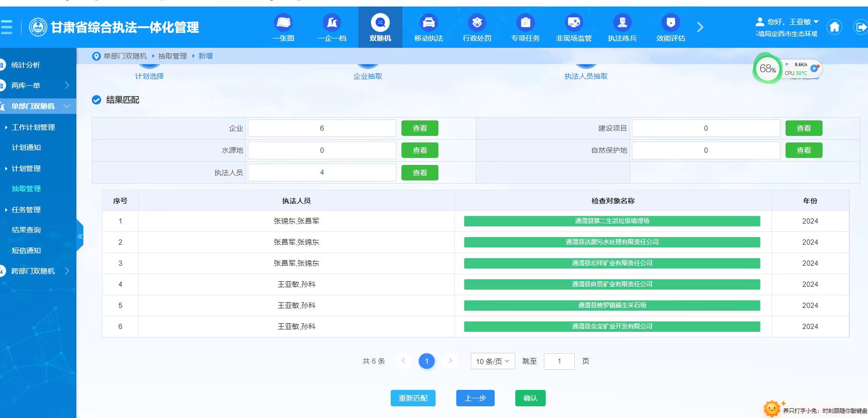Open the 一张图 map icon
This screenshot has height=418, width=868.
283,23
